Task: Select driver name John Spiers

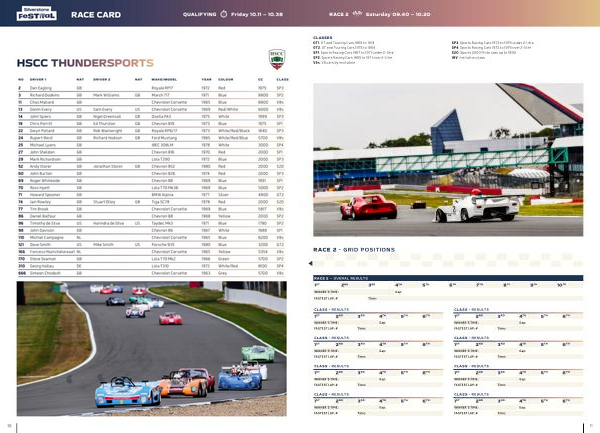Action: tap(40, 116)
